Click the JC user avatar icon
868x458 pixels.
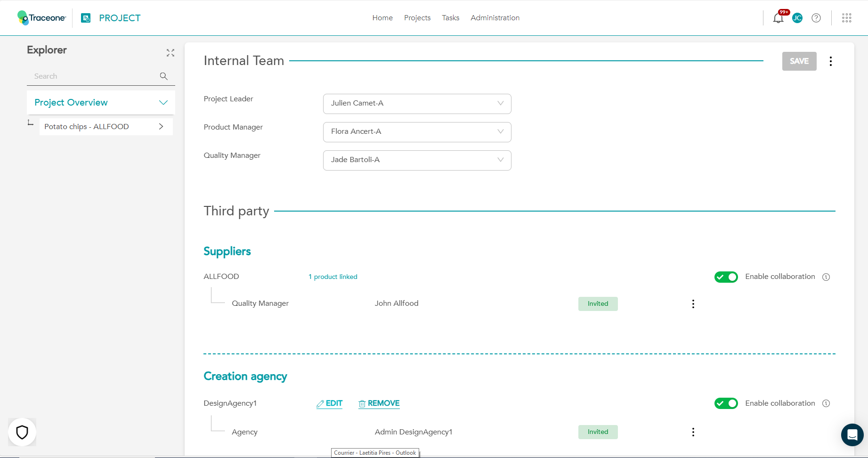tap(797, 18)
